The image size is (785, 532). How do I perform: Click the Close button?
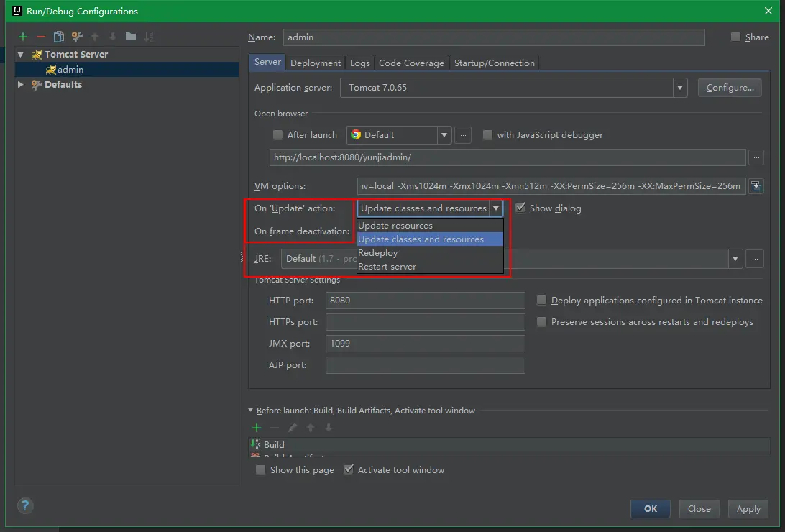699,508
